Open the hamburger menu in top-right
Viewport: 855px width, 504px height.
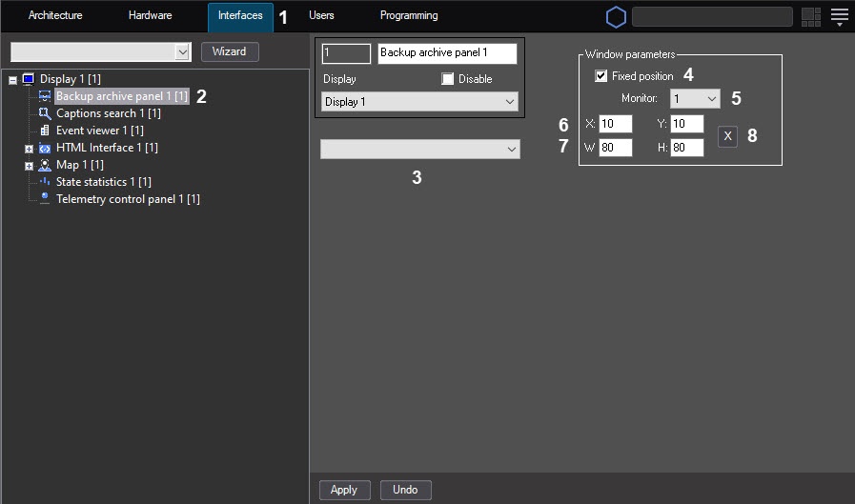click(x=839, y=17)
